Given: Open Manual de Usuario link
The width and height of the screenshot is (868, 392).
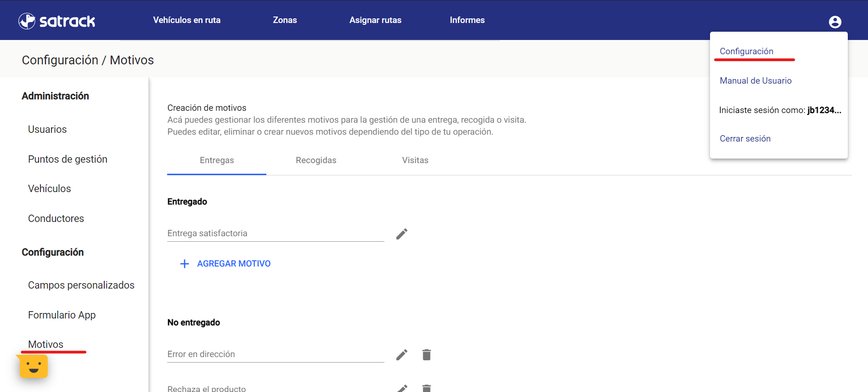Looking at the screenshot, I should (755, 81).
